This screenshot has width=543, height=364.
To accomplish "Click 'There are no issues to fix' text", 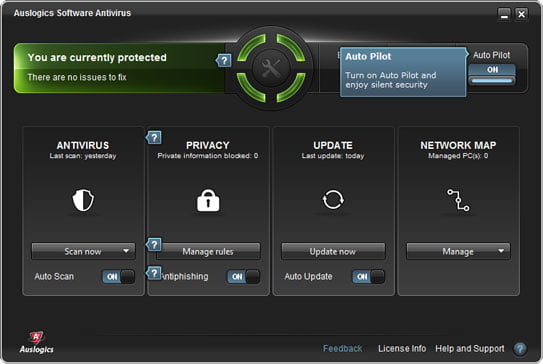I will click(x=77, y=77).
